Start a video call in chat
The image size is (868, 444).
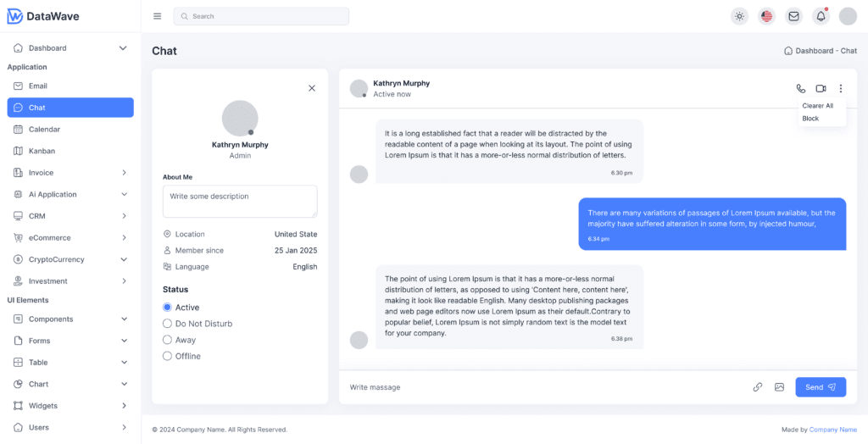click(x=821, y=89)
